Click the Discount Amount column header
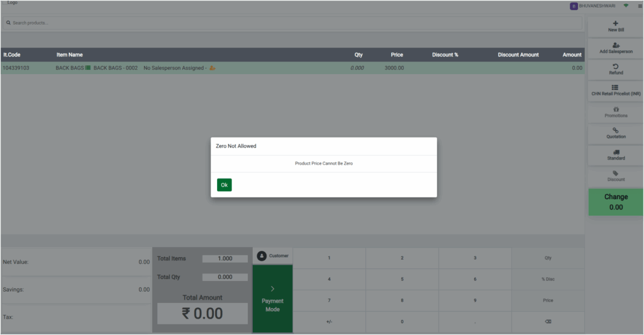Screen dimensions: 644x335 (x=518, y=55)
